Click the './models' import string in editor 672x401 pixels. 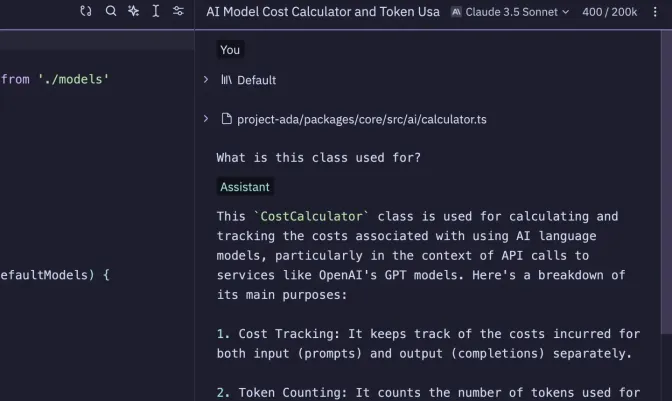71,79
